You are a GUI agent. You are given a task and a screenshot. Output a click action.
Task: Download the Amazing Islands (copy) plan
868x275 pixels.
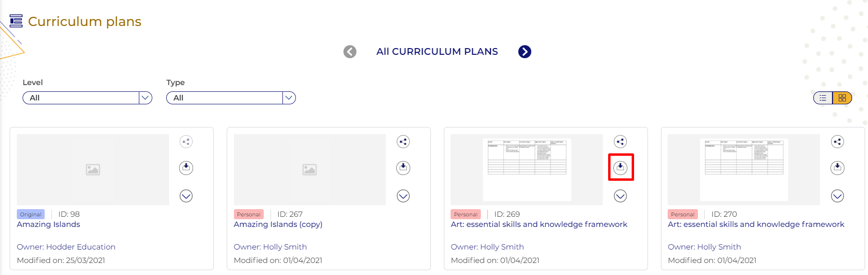403,167
